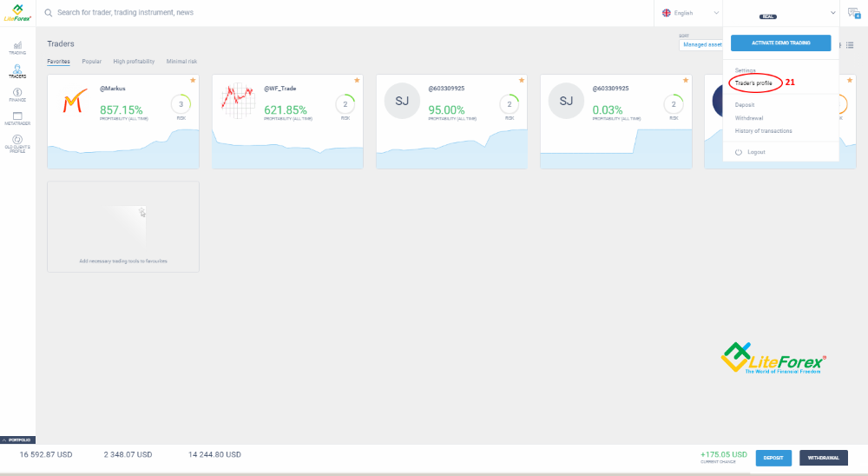Click the @Markus profitability chart
Image resolution: width=868 pixels, height=476 pixels.
pos(123,149)
